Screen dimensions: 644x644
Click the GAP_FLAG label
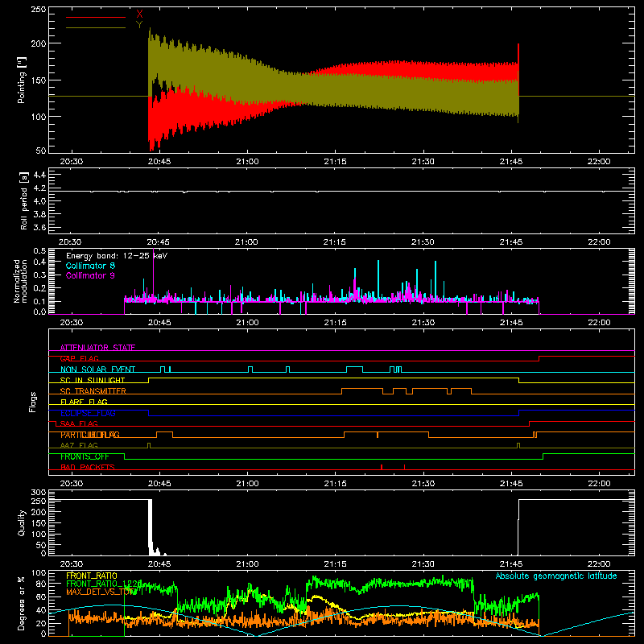pos(79,358)
